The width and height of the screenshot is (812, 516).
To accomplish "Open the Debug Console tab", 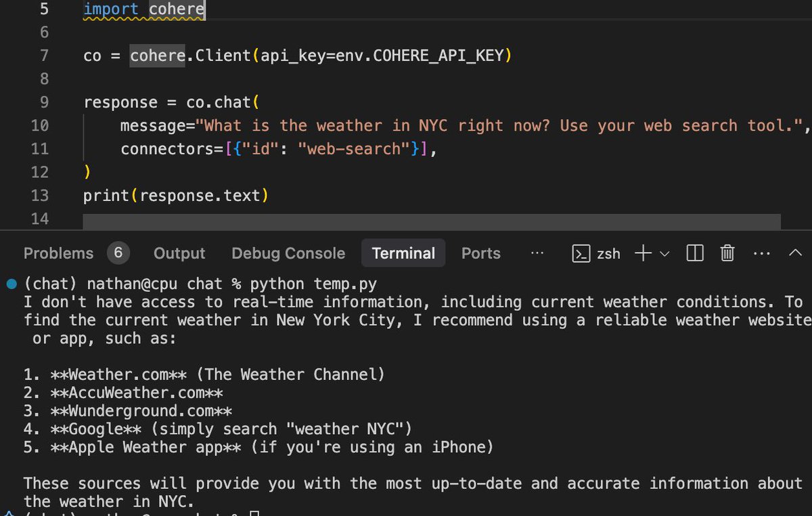I will point(288,253).
